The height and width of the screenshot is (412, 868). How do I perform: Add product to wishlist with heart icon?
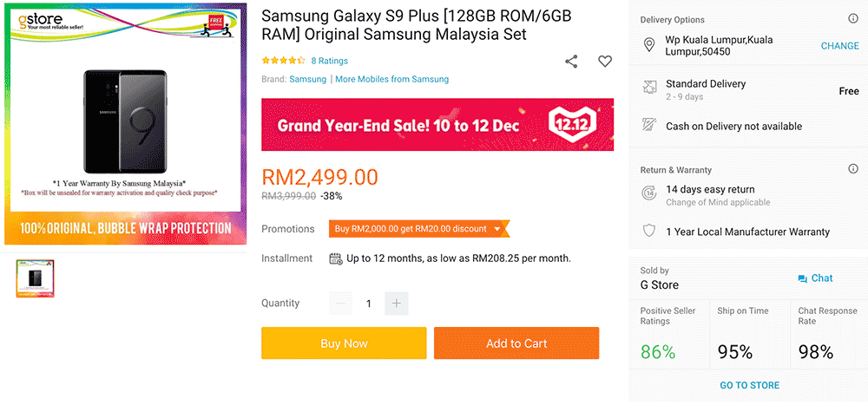[605, 62]
